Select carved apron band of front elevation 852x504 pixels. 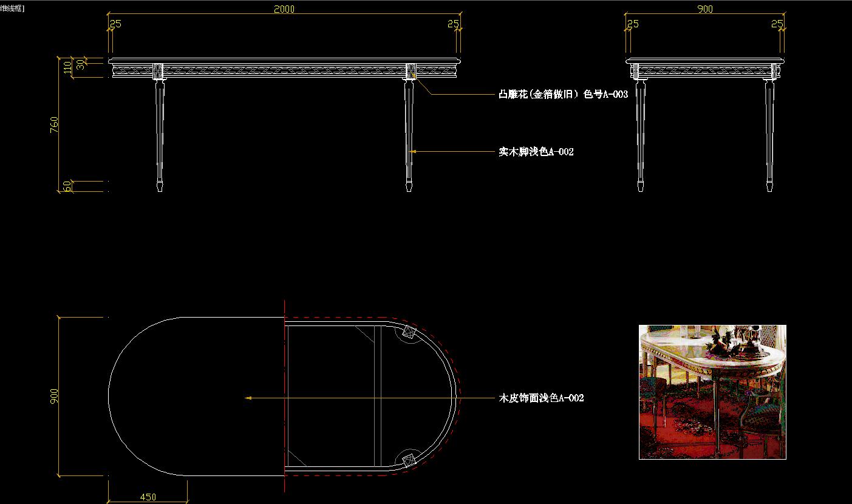(x=284, y=70)
